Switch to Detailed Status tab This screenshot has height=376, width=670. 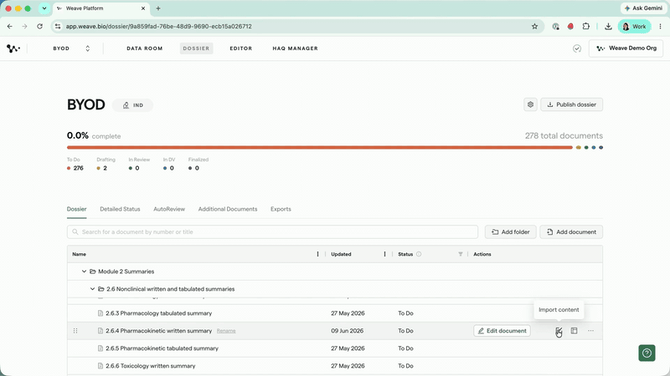click(120, 209)
